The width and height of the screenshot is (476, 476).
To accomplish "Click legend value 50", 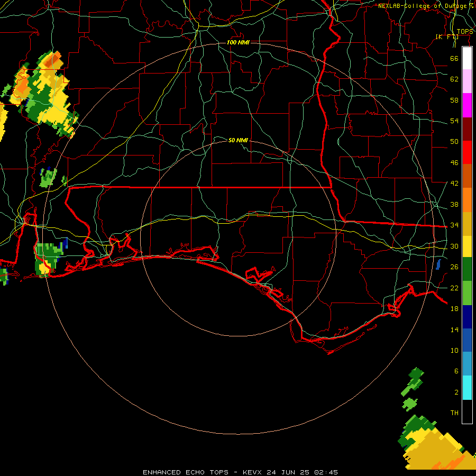I will [454, 141].
